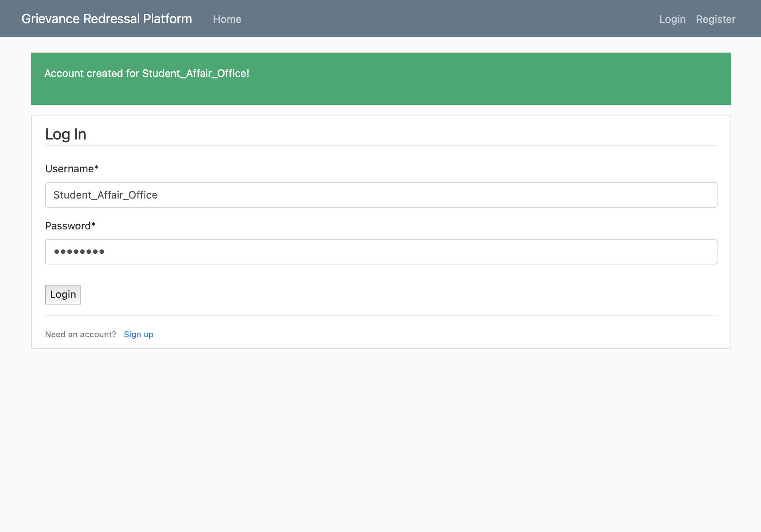Open the Login link in top navbar
761x532 pixels.
click(x=672, y=19)
